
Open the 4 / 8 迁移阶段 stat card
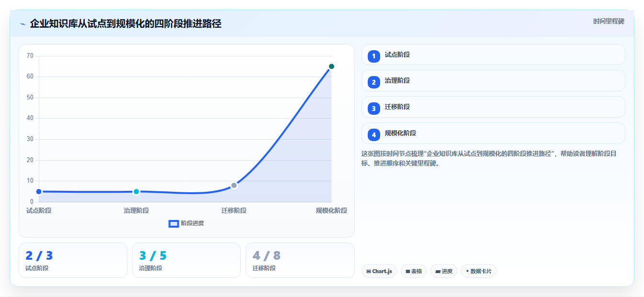coord(300,260)
